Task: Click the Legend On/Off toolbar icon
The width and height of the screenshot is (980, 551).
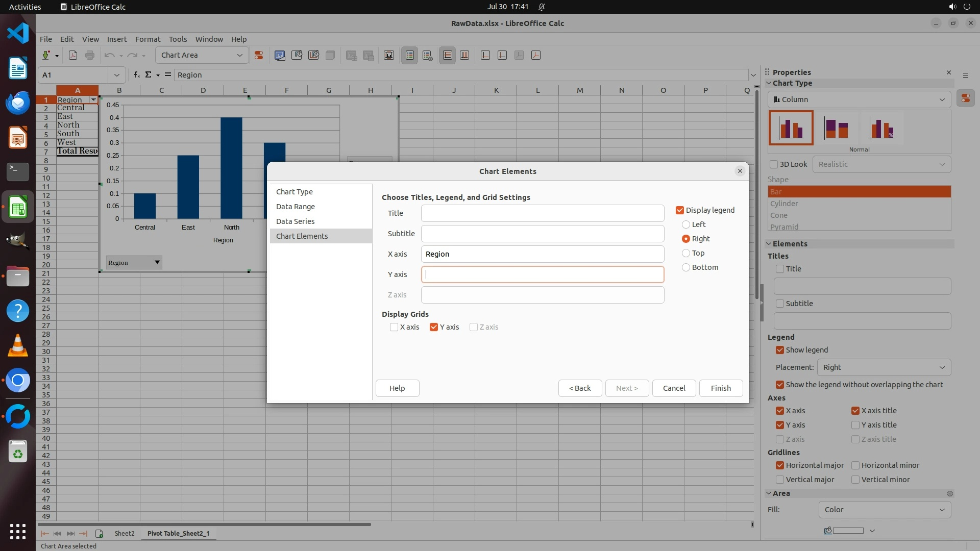Action: 410,55
